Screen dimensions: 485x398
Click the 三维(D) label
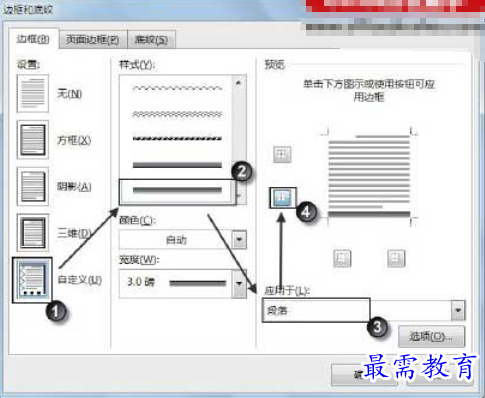74,233
